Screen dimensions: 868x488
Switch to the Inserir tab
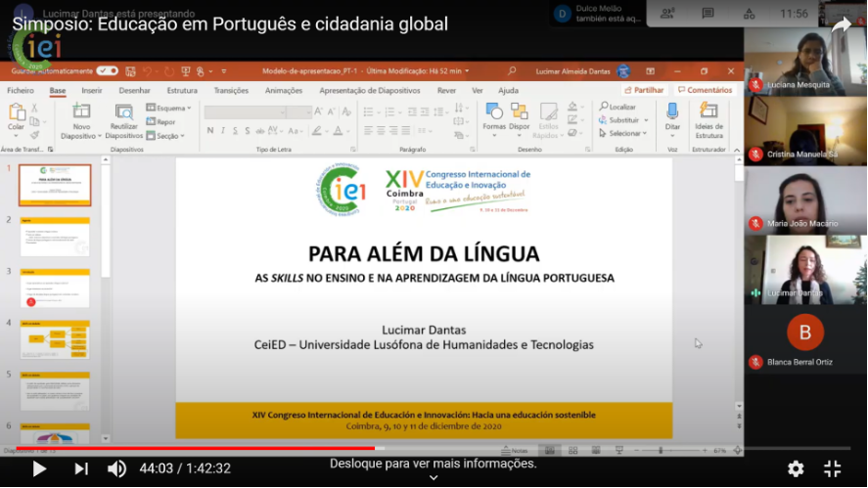click(x=92, y=90)
